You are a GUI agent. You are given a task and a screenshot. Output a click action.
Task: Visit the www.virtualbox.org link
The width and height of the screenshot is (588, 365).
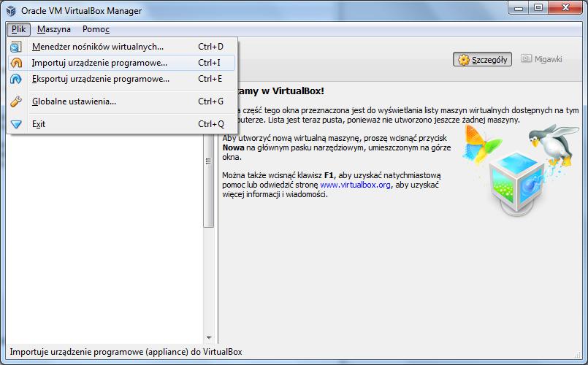coord(355,185)
